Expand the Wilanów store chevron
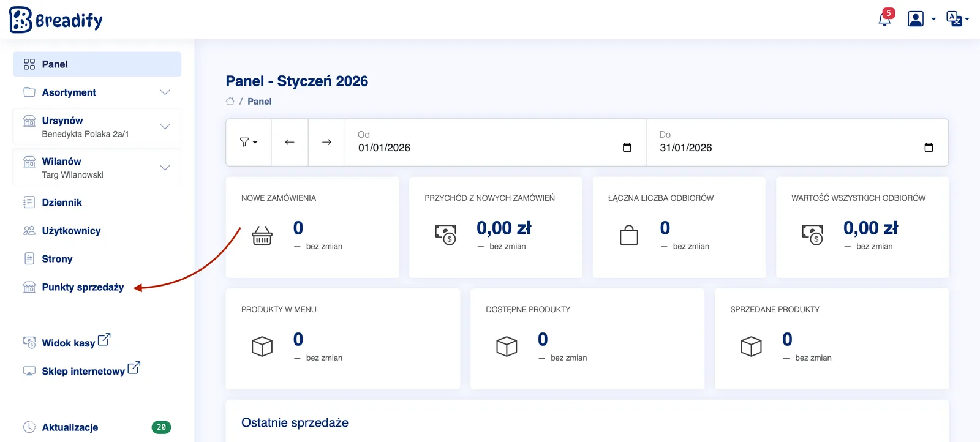The height and width of the screenshot is (442, 980). pyautogui.click(x=165, y=168)
